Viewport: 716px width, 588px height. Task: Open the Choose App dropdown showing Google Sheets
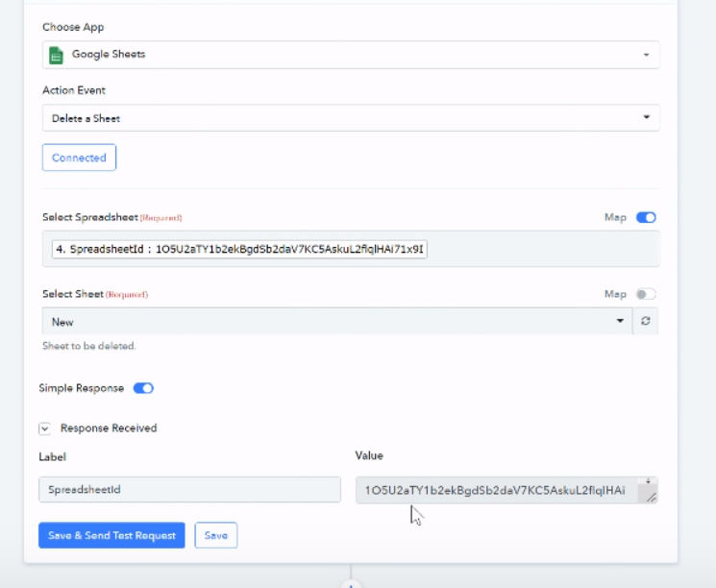click(351, 55)
